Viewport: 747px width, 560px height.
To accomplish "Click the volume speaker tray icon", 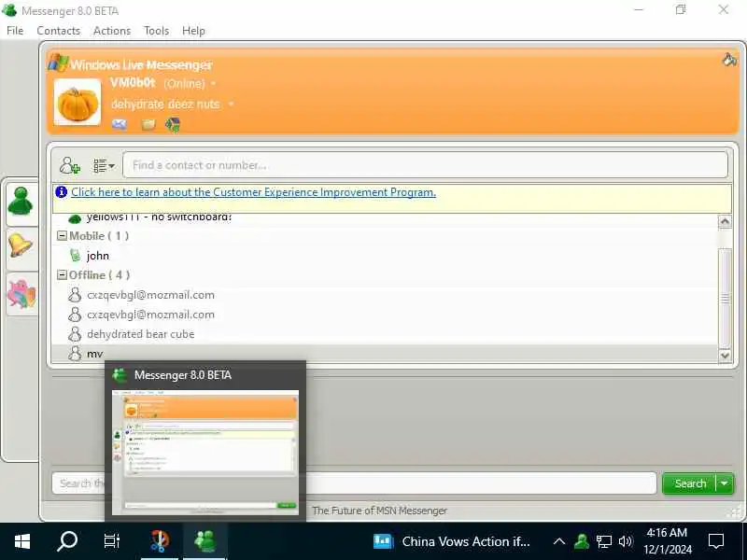I will [x=625, y=541].
